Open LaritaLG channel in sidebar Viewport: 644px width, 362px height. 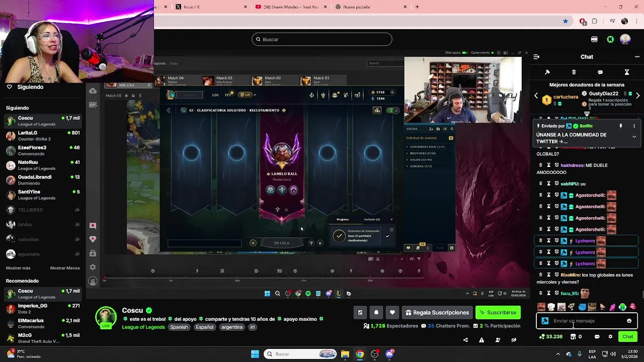[43, 136]
